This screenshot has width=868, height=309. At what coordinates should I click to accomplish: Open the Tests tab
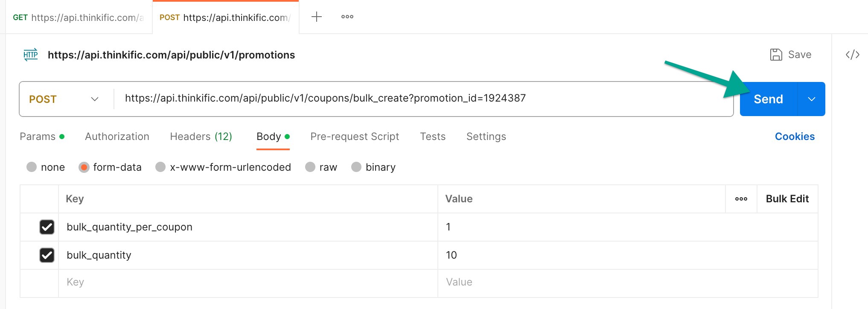click(x=433, y=137)
